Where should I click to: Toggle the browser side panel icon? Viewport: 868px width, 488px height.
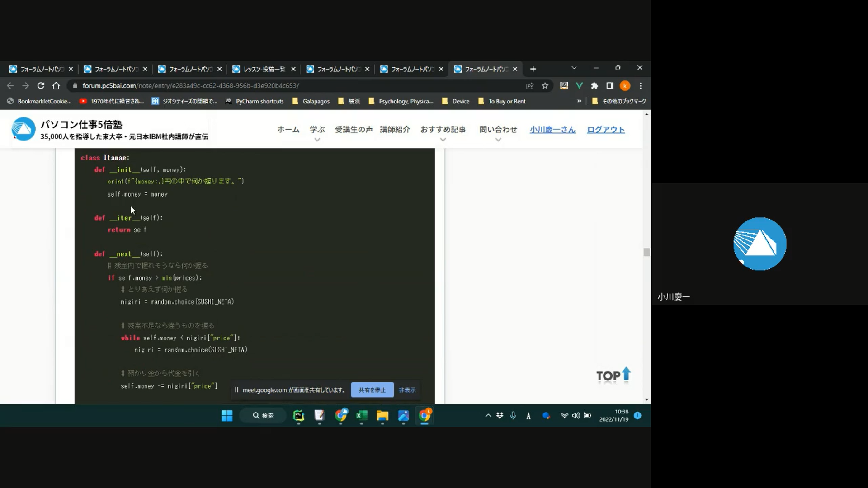[x=610, y=86]
